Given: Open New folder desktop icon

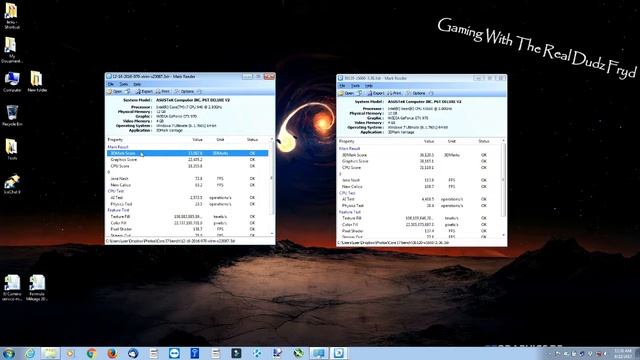Looking at the screenshot, I should pos(37,82).
